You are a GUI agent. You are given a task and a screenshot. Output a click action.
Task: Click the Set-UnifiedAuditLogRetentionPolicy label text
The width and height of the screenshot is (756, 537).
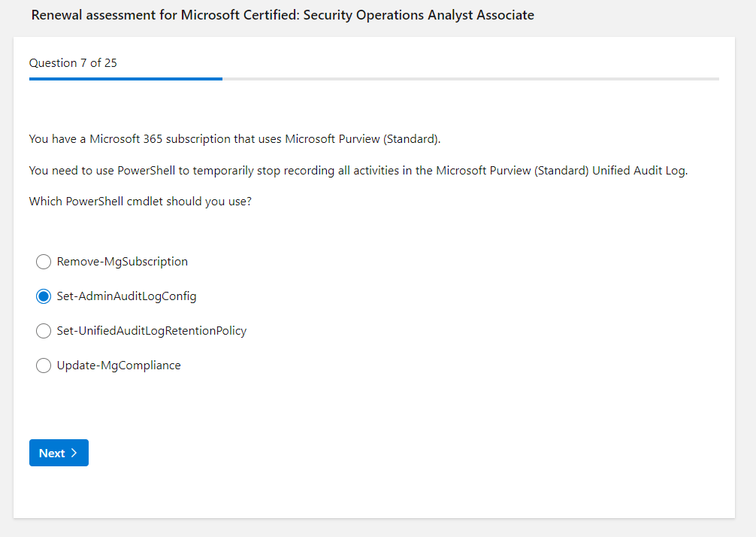click(151, 331)
